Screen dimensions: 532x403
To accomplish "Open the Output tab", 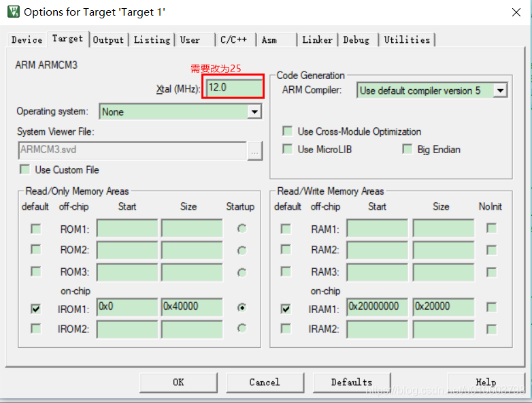I will pos(109,39).
